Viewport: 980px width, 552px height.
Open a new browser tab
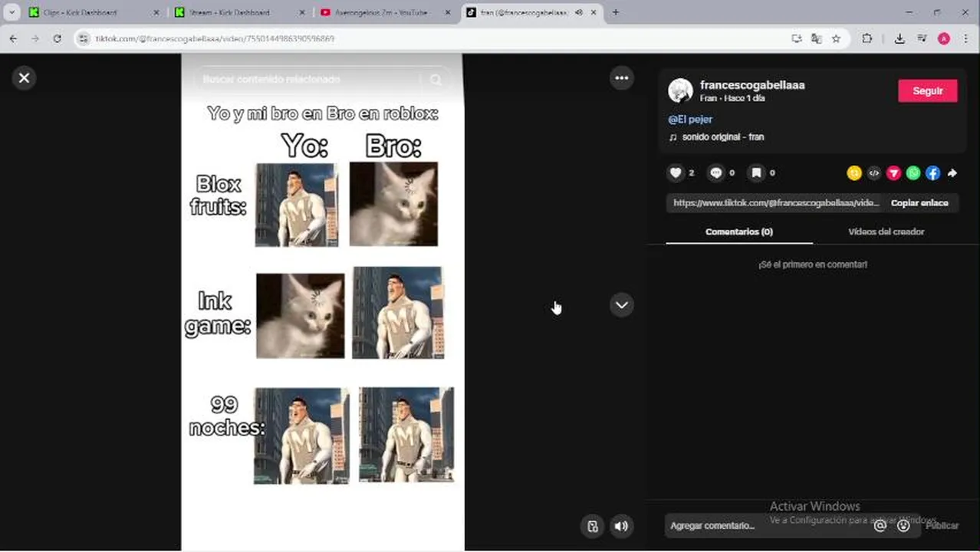tap(616, 12)
